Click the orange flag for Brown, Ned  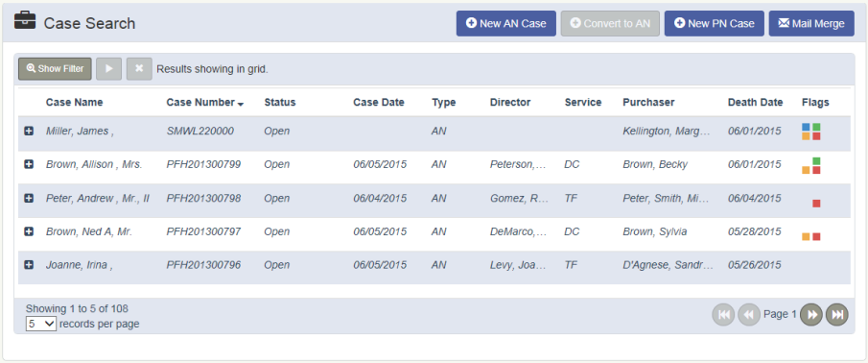click(x=806, y=236)
